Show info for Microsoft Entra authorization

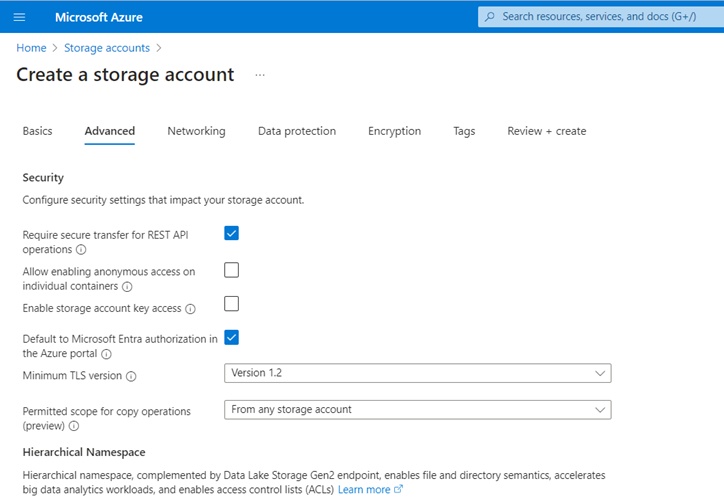tap(106, 354)
